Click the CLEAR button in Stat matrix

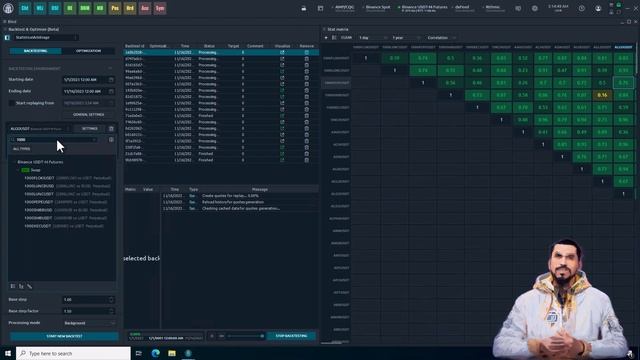coord(346,38)
